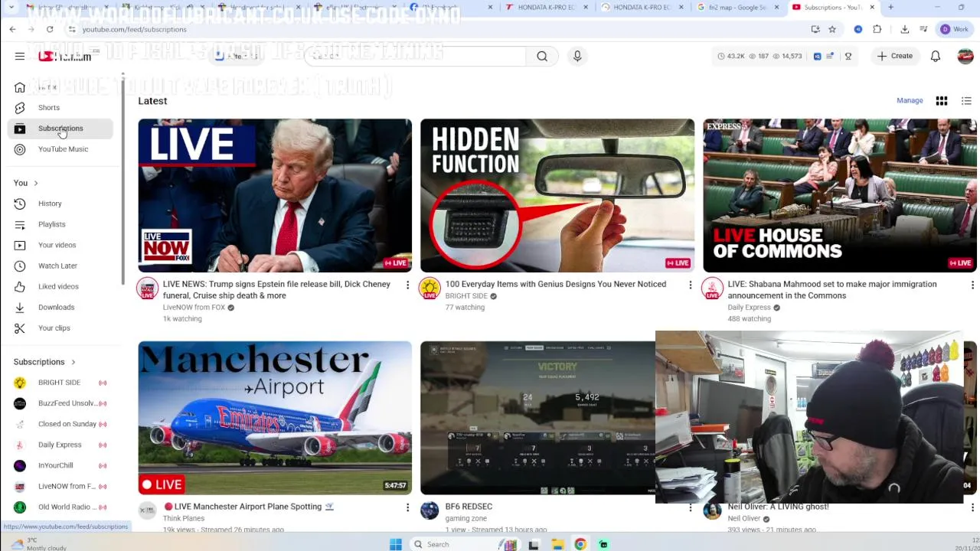
Task: Click BRIGHT SIDE channel avatar under video
Action: coord(430,289)
